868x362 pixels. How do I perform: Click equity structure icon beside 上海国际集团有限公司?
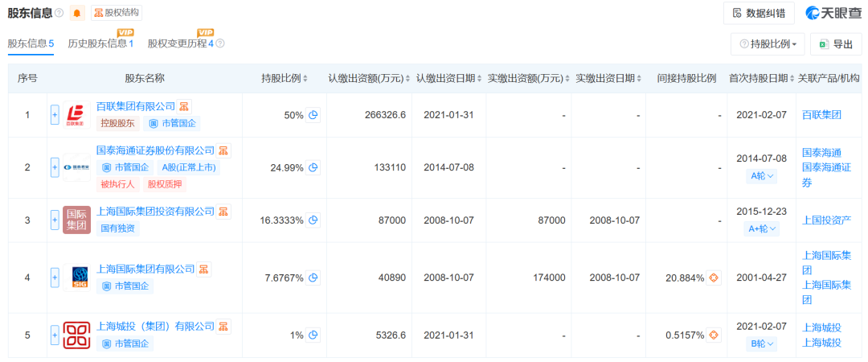[204, 269]
